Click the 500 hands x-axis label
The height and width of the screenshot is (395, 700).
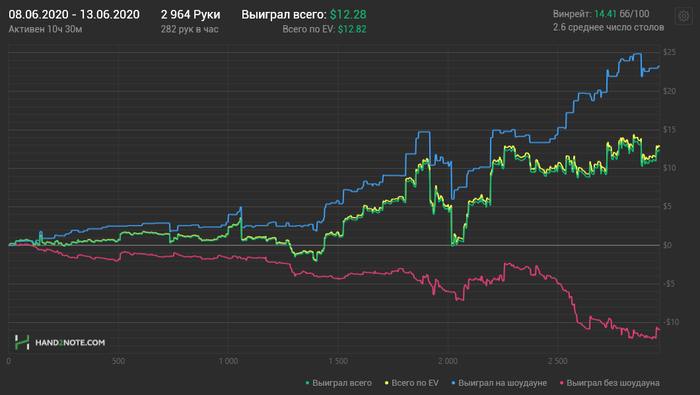coord(118,361)
